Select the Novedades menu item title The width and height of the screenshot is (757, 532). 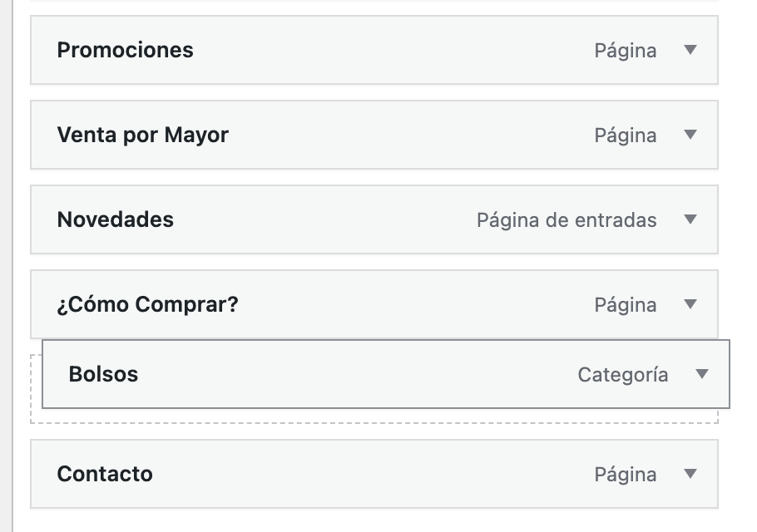115,219
